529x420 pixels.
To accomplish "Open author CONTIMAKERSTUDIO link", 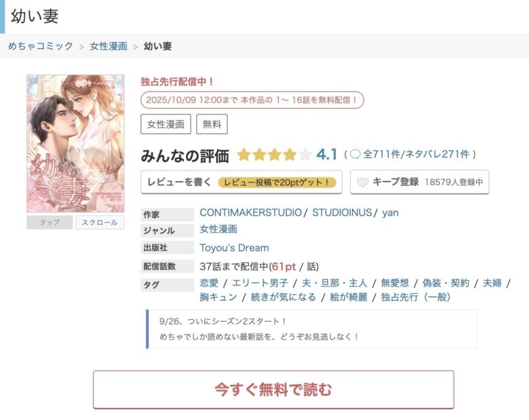I will (251, 212).
